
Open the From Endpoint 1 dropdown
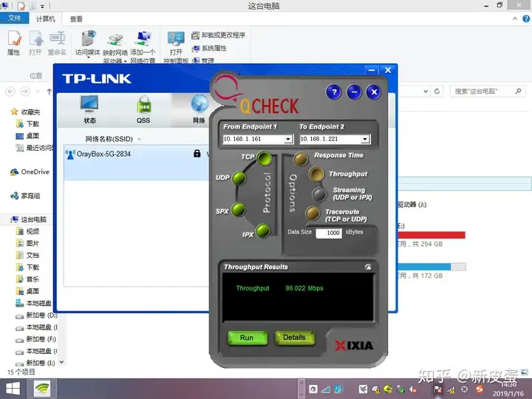point(288,139)
